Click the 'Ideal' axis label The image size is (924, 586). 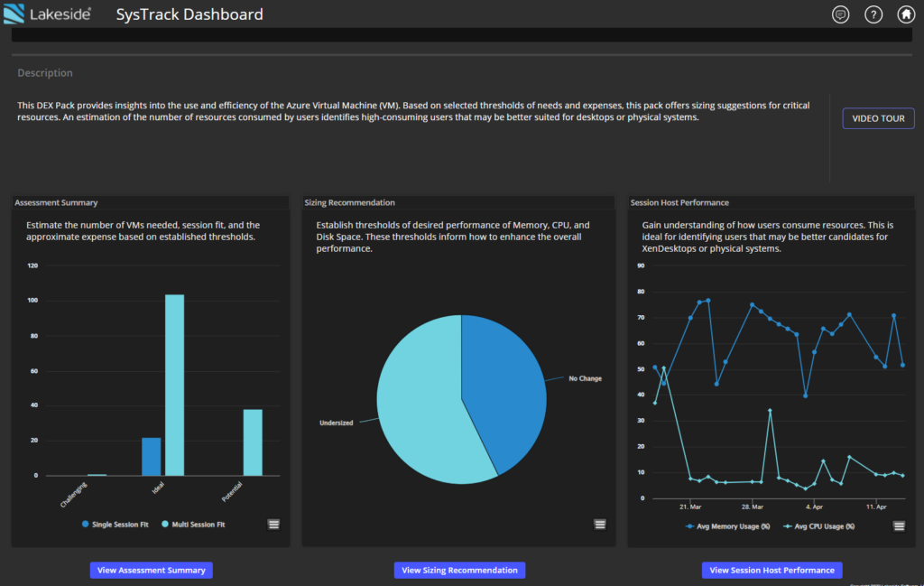158,488
